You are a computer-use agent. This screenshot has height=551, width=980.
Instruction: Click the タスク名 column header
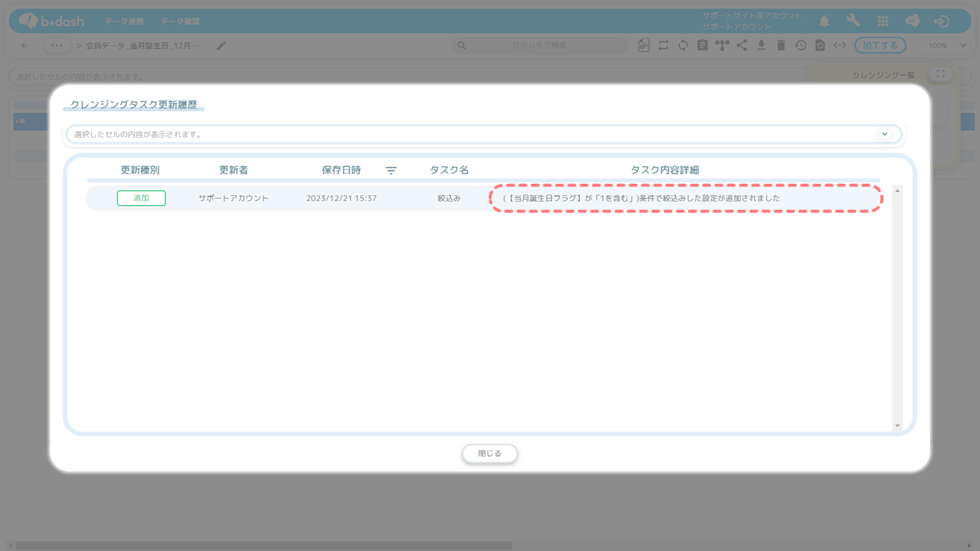tap(449, 170)
